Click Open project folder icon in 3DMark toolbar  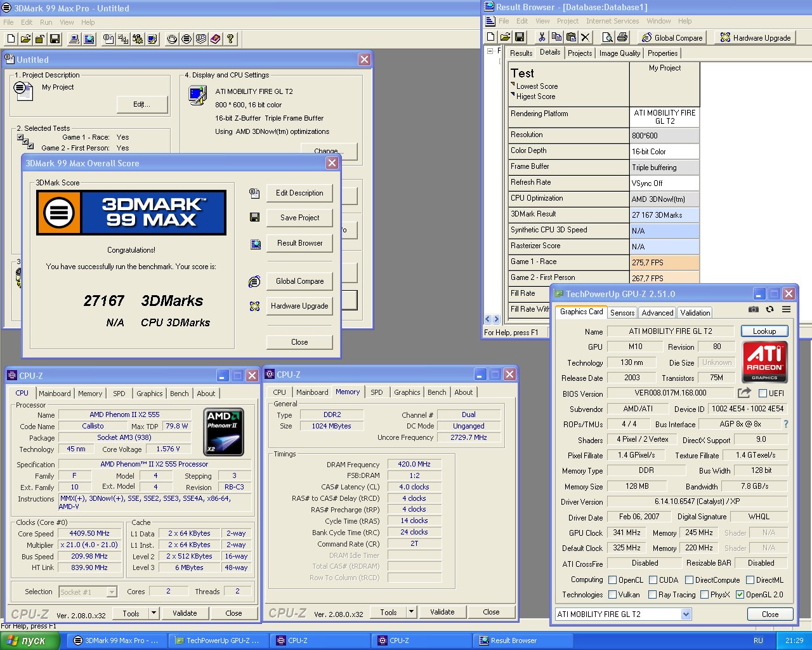coord(25,39)
